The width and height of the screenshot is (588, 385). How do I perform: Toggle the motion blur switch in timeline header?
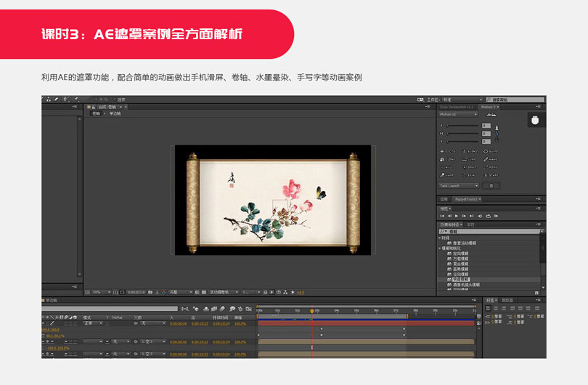pos(223,309)
